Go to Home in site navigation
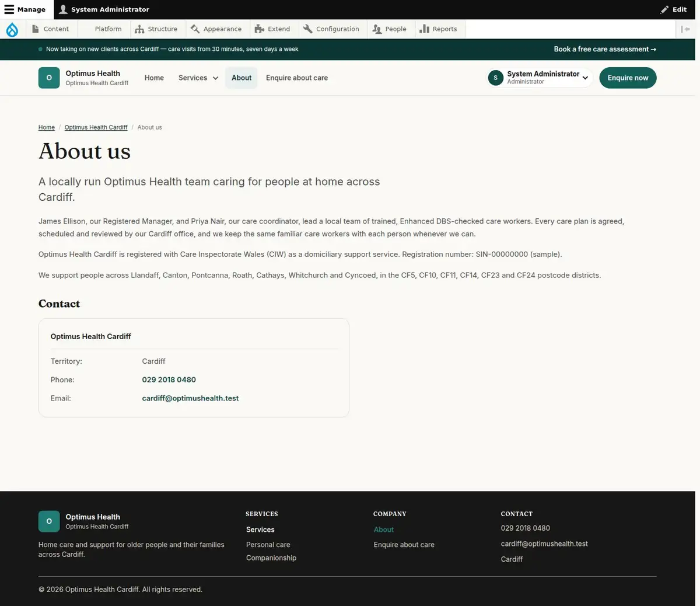The height and width of the screenshot is (606, 700). coord(154,78)
